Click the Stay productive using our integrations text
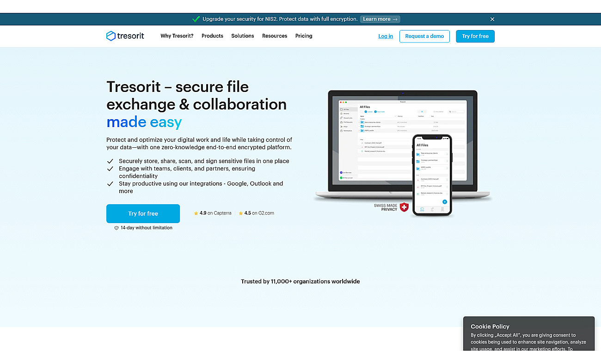Screen dimensions: 601x364 201,187
